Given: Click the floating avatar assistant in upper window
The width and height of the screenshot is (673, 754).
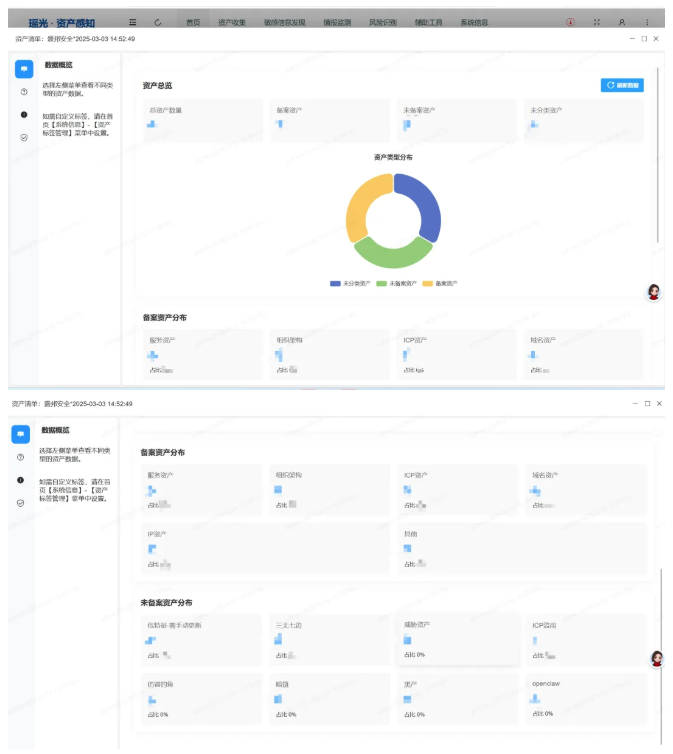Looking at the screenshot, I should click(654, 292).
